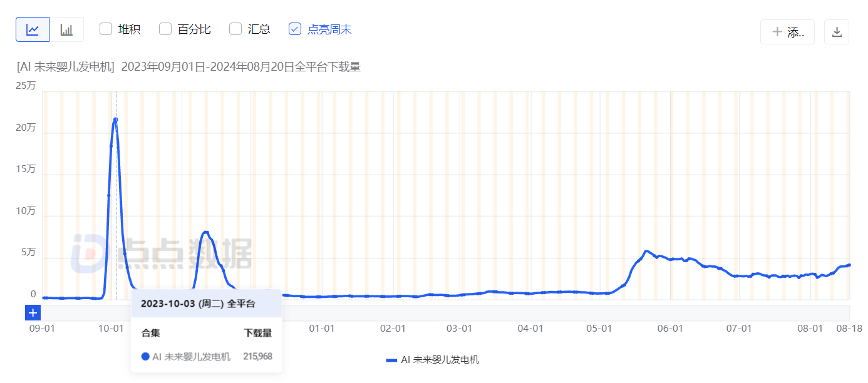
Task: Download the chart data
Action: pyautogui.click(x=837, y=32)
